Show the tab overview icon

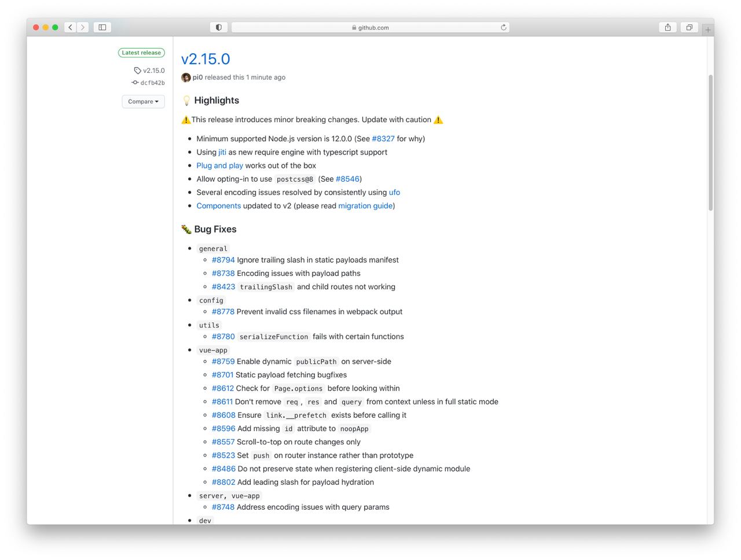coord(689,27)
